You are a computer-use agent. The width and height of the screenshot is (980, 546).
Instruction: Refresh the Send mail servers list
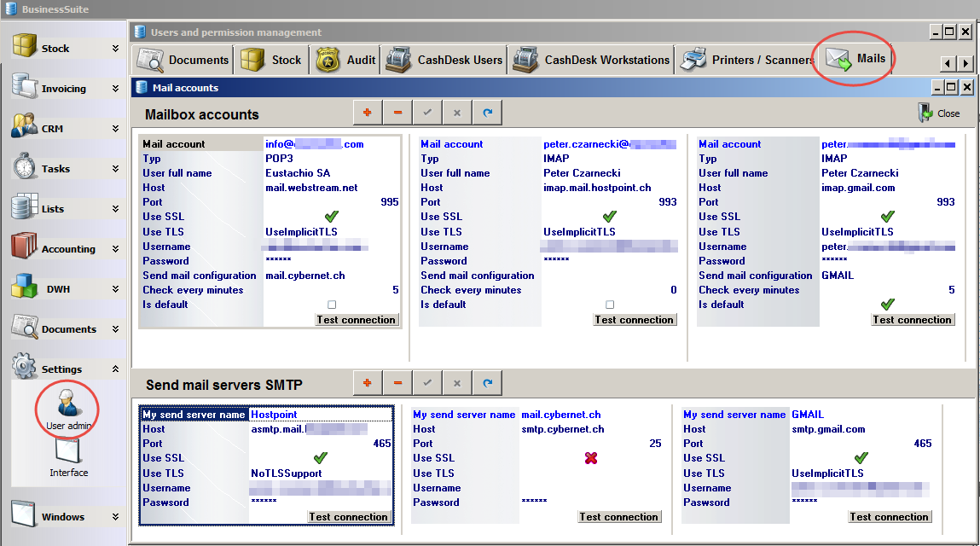487,383
